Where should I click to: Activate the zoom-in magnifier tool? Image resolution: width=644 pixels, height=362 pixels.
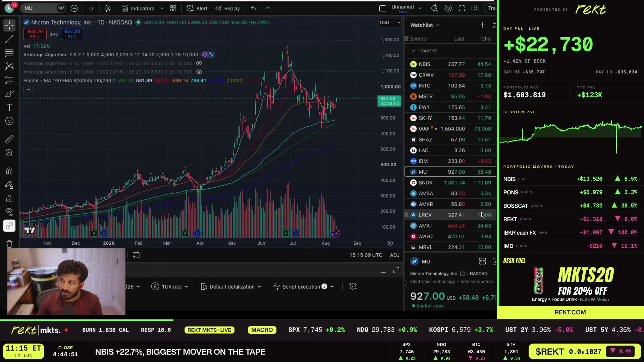click(9, 153)
